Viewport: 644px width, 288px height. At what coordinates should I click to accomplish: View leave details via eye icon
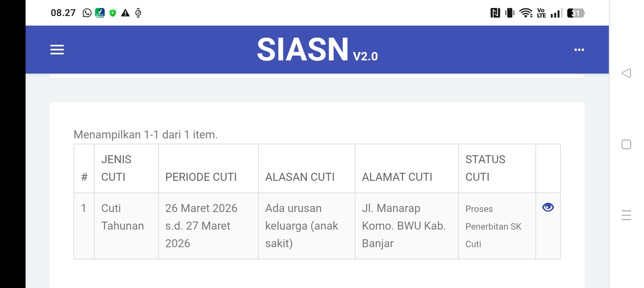click(548, 207)
